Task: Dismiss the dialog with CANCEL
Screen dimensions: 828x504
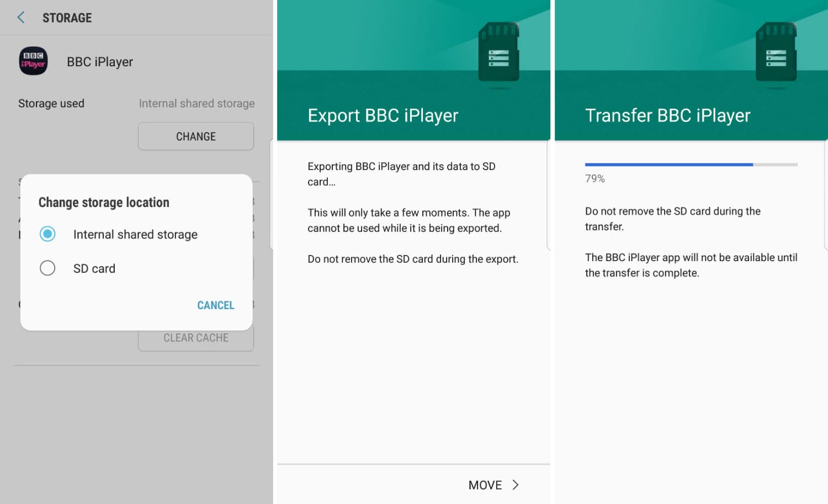Action: [216, 305]
